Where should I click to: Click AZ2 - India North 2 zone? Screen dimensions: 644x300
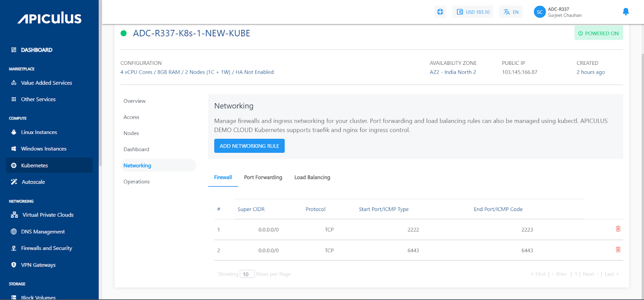click(x=453, y=72)
